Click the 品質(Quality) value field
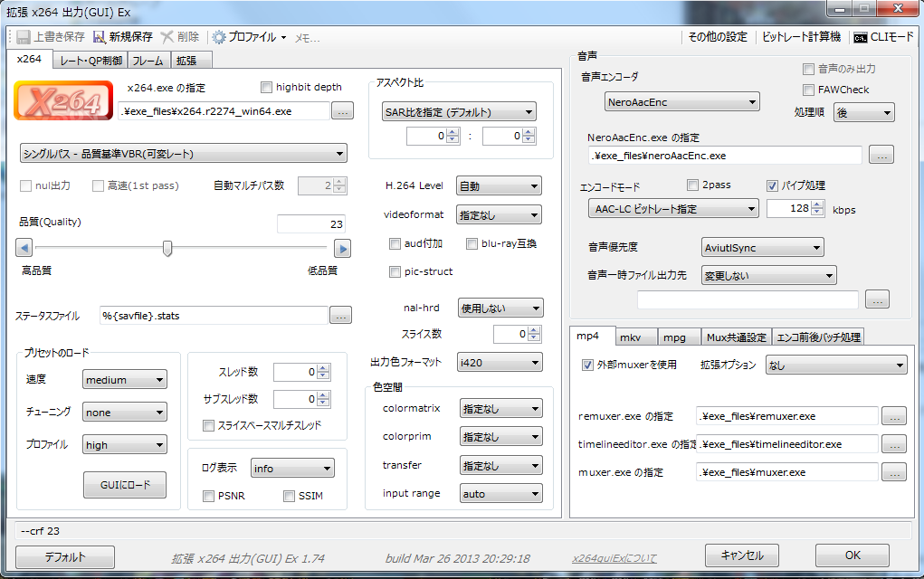The image size is (924, 579). [311, 223]
